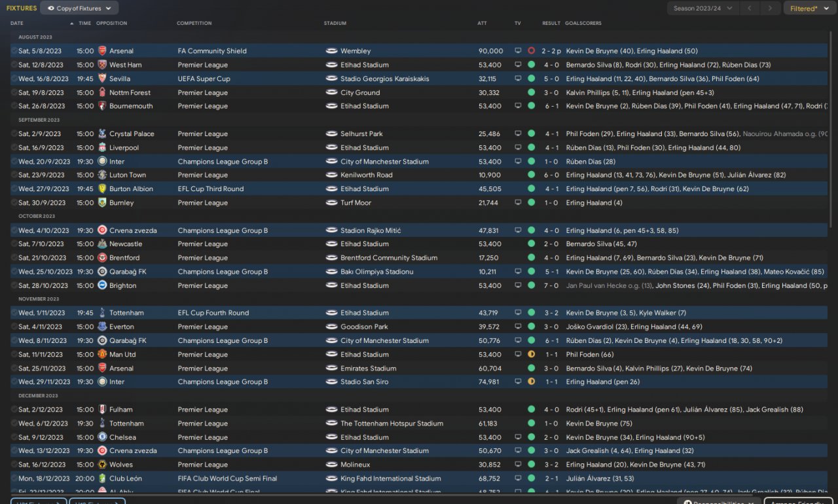Toggle the row checkmark for Wed, 16/8/2023

pos(14,79)
